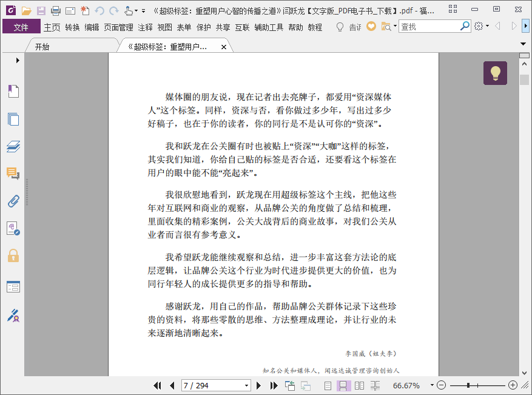Go to the previous page
This screenshot has height=395, width=532.
(x=172, y=385)
